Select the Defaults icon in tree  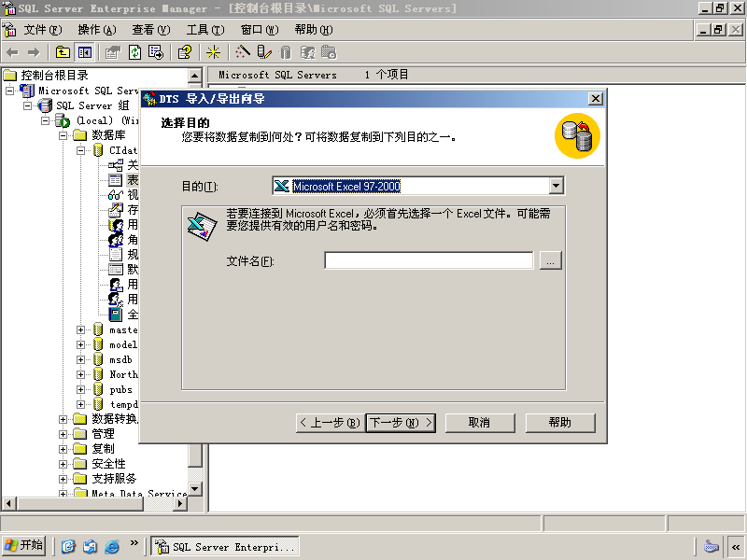pos(115,270)
